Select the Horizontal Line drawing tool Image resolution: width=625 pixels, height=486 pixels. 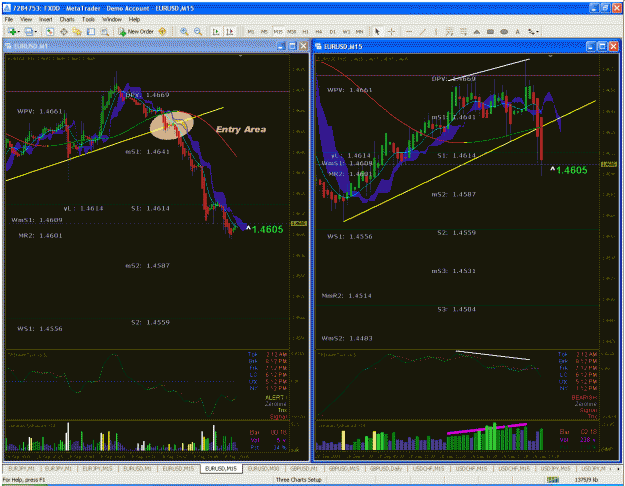[x=409, y=31]
